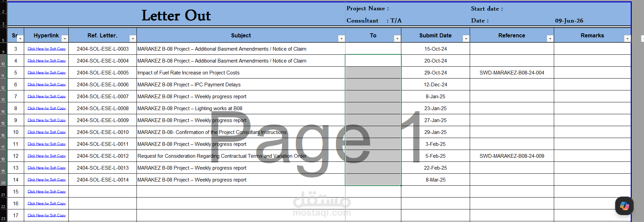The image size is (644, 222).
Task: Open the Sr column filter dropdown
Action: pos(20,39)
